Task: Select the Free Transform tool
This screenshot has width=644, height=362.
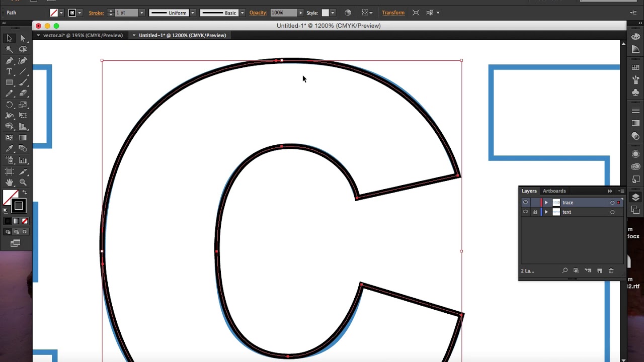Action: [23, 116]
